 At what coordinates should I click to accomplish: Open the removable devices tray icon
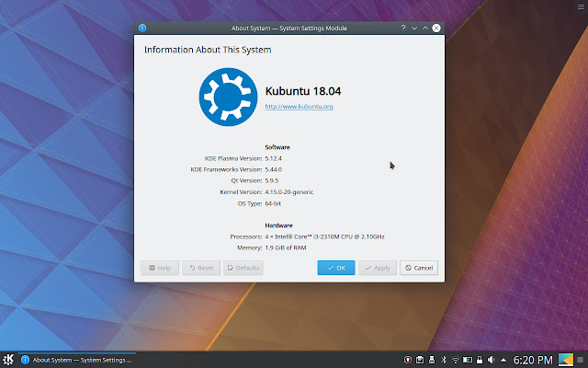[432, 360]
